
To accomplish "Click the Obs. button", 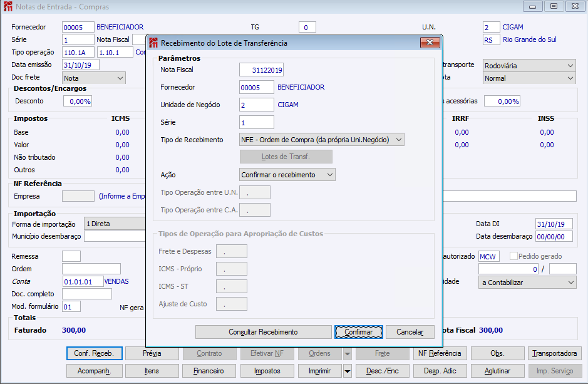I will (x=497, y=353).
